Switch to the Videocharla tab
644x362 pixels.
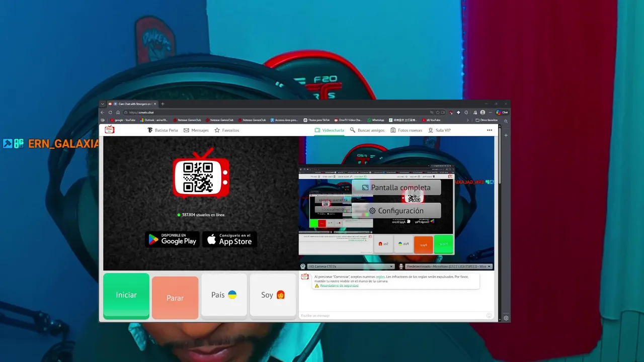pos(330,130)
